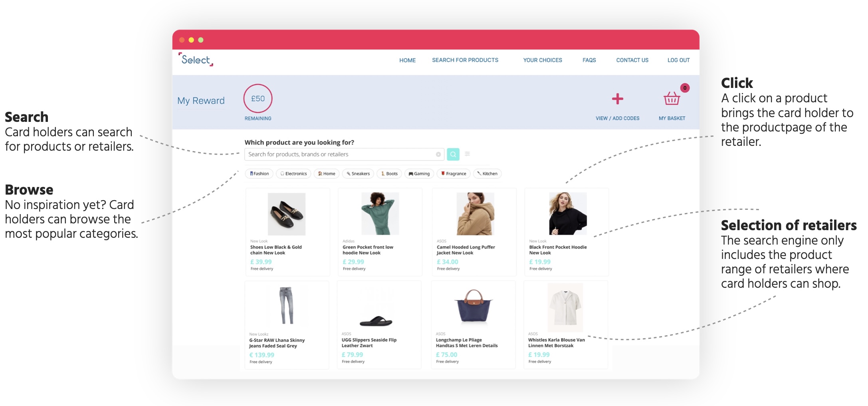Click the REMAINING label under reward

click(258, 119)
